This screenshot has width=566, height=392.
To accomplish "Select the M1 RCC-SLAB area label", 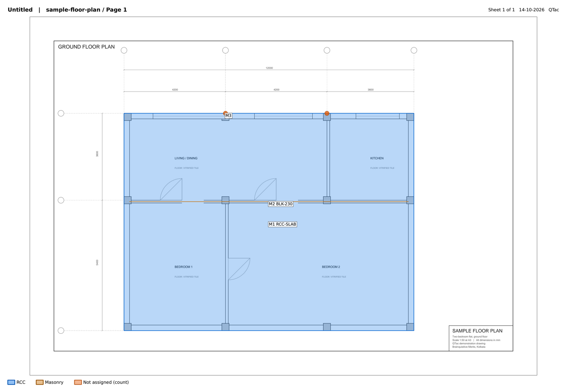I will [282, 224].
